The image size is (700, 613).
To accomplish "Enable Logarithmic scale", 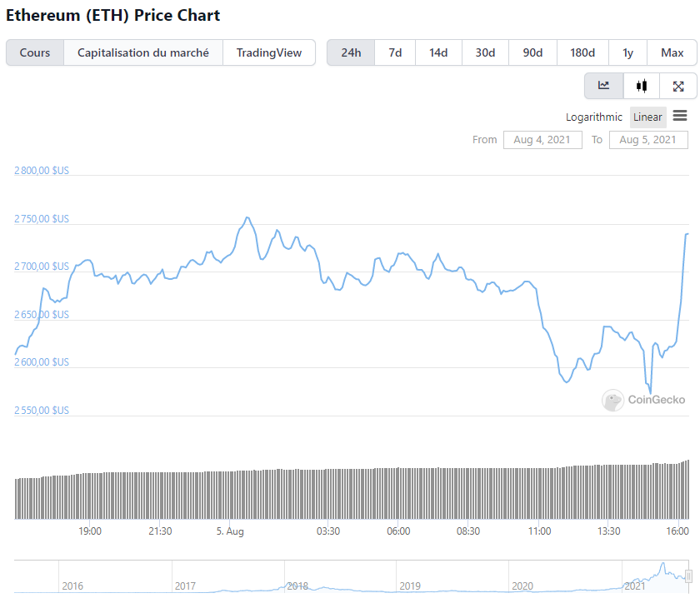I will [594, 117].
